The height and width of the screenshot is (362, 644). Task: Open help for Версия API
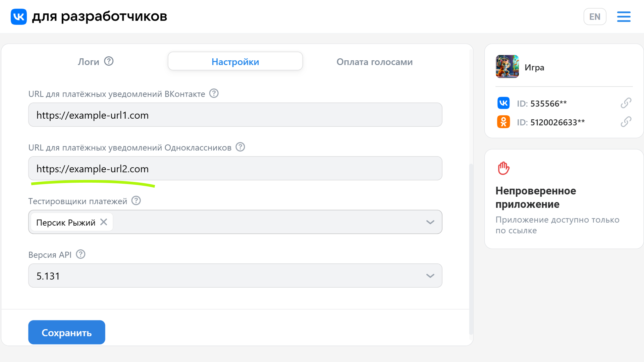click(x=80, y=254)
